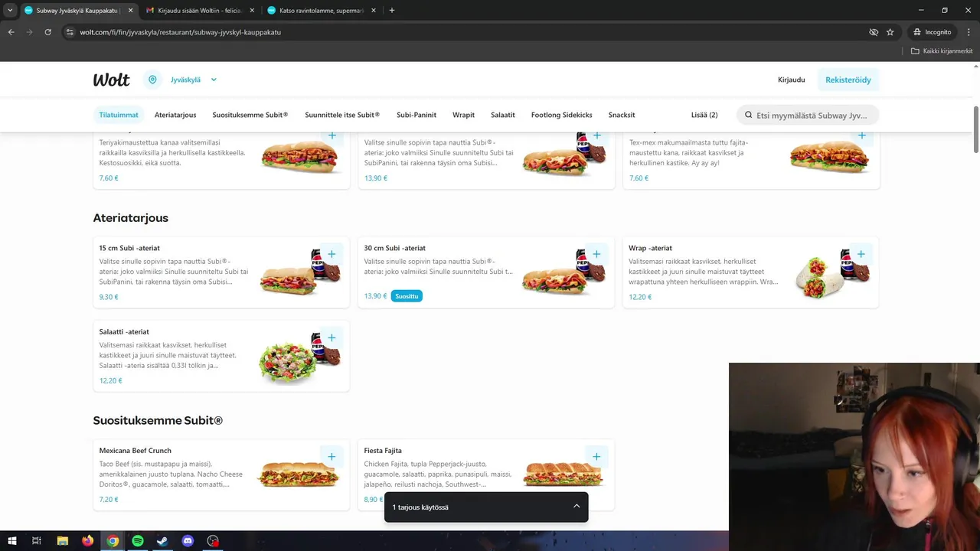The image size is (980, 551).
Task: Add Salaatti -ateriat with plus icon
Action: [332, 337]
